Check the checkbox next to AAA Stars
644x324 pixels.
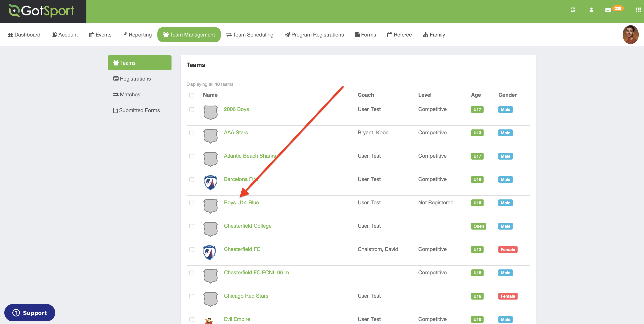191,133
